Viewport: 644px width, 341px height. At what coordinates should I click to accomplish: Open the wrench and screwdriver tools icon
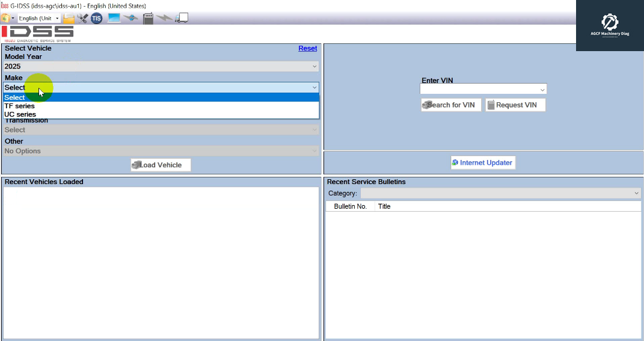(x=82, y=18)
